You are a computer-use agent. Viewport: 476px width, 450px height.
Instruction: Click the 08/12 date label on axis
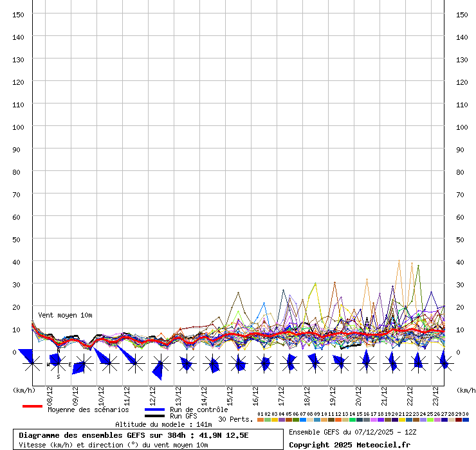(x=50, y=393)
